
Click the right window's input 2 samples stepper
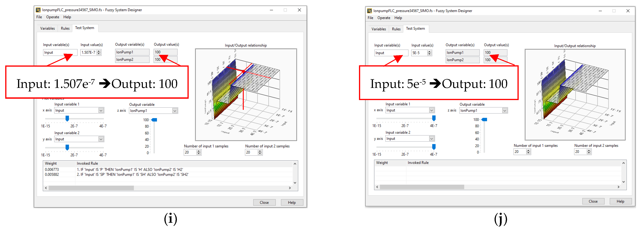(589, 152)
